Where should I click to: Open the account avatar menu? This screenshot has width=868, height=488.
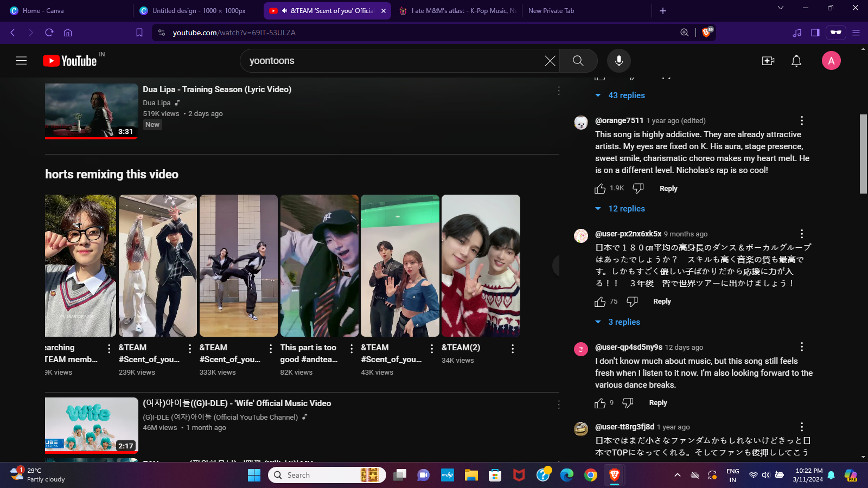(831, 61)
